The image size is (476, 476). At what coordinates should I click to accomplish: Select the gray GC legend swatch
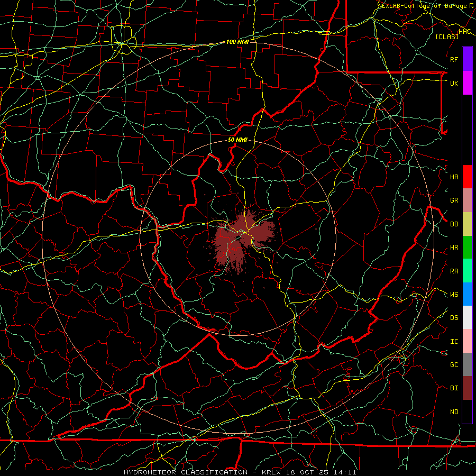click(467, 364)
